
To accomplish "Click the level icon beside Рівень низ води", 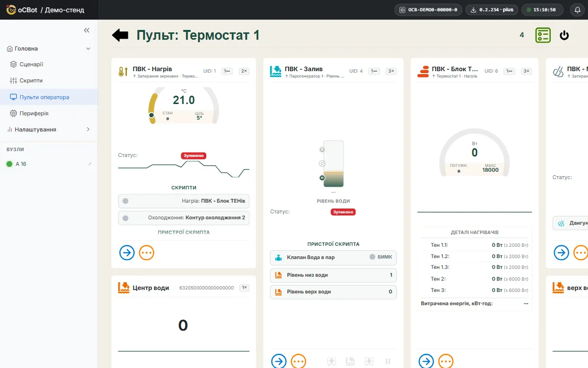I will [278, 275].
